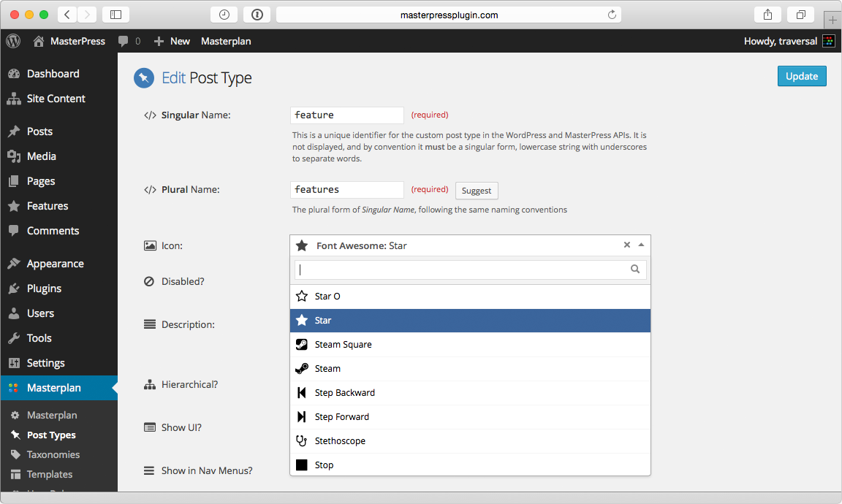Click the Features star icon in sidebar
The image size is (842, 504).
14,206
